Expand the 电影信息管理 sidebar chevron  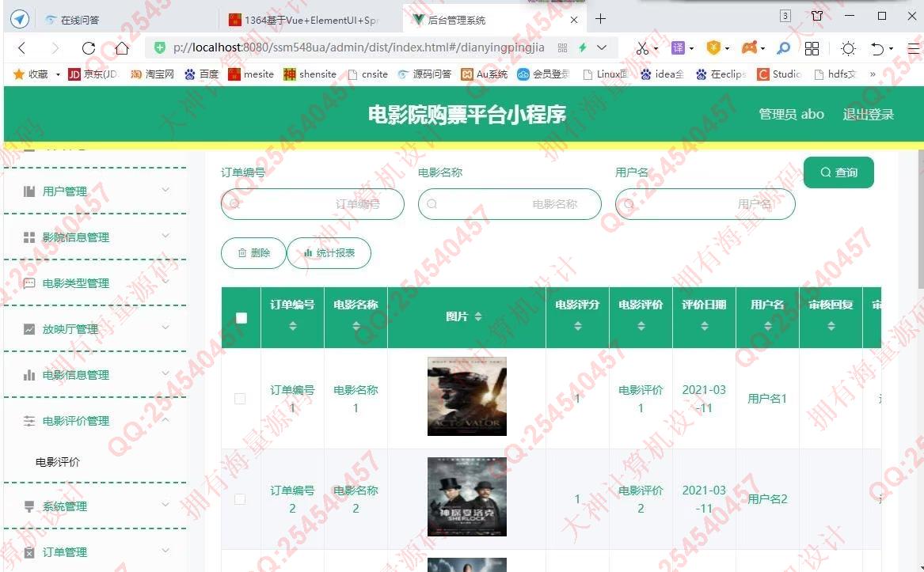coord(165,373)
